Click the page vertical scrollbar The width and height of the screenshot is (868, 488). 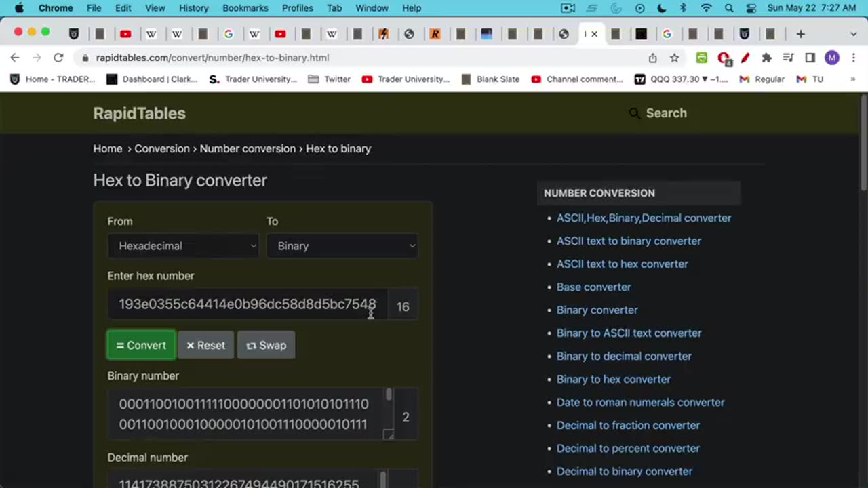863,142
